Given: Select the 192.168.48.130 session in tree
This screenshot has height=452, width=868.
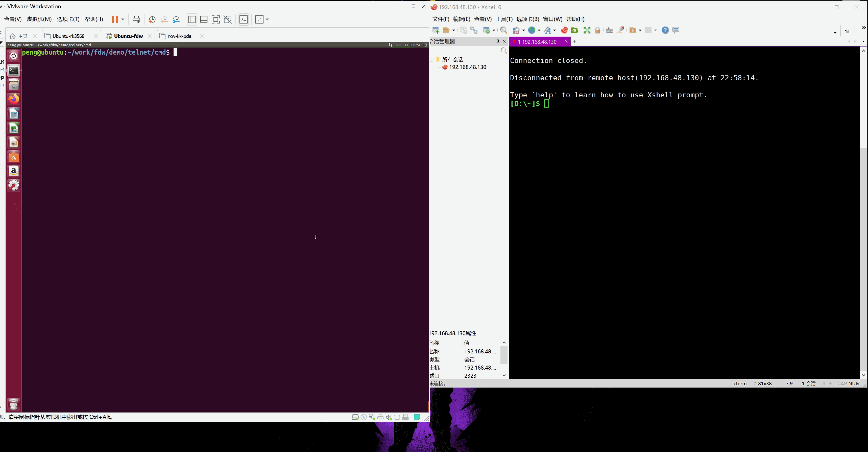Looking at the screenshot, I should point(467,67).
